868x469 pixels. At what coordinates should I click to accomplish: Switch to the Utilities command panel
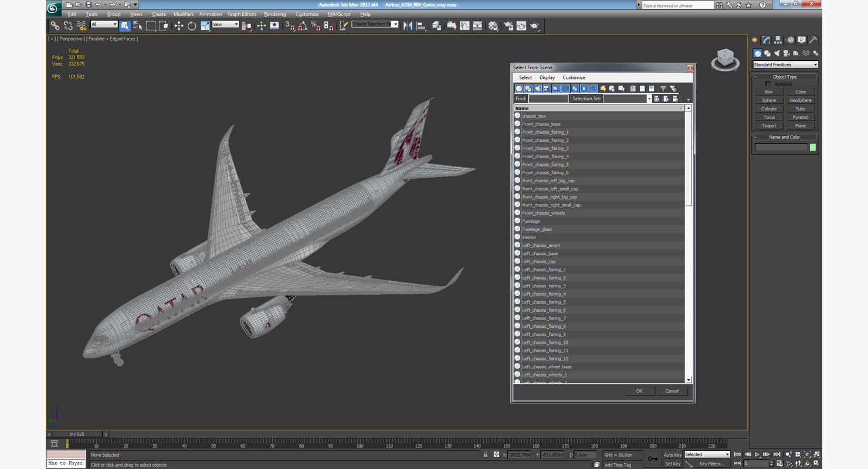[813, 40]
